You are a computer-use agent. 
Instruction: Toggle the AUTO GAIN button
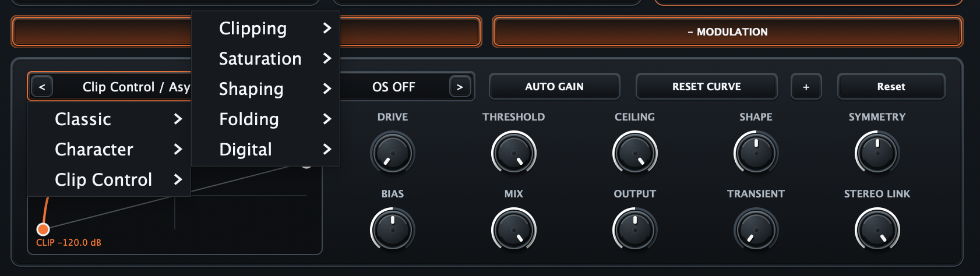pos(555,87)
